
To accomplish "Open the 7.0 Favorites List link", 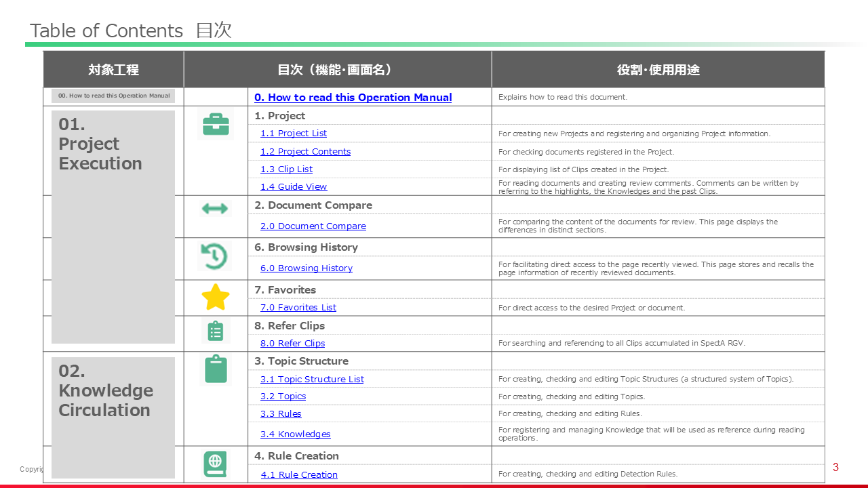I will [x=298, y=308].
